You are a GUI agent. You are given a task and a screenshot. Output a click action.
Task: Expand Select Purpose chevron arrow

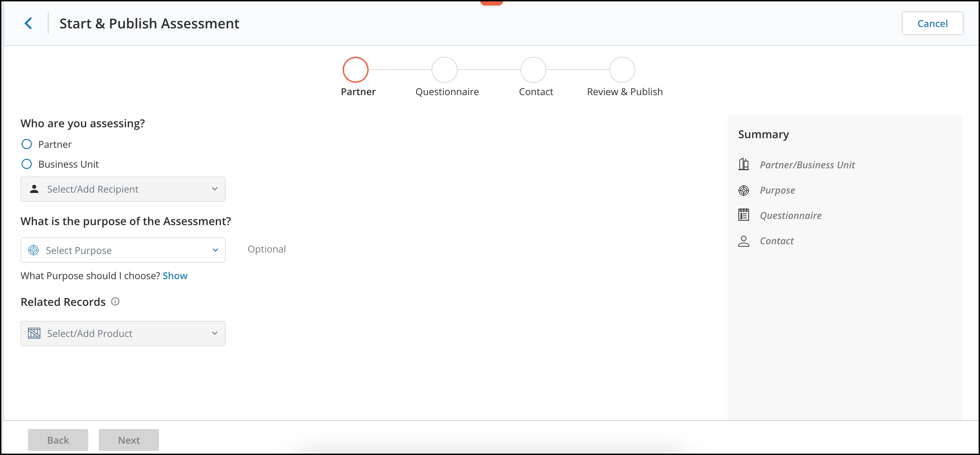[215, 250]
